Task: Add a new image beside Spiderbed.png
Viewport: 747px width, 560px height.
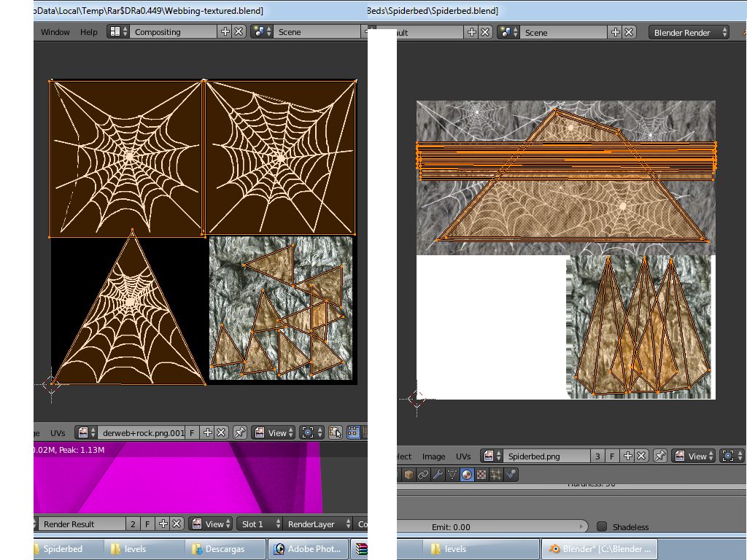Action: click(627, 456)
